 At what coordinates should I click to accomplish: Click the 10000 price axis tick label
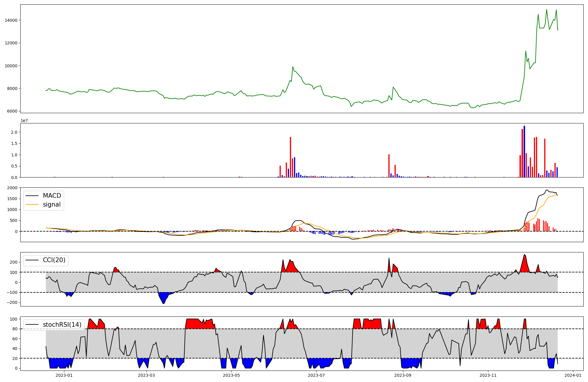coord(11,66)
